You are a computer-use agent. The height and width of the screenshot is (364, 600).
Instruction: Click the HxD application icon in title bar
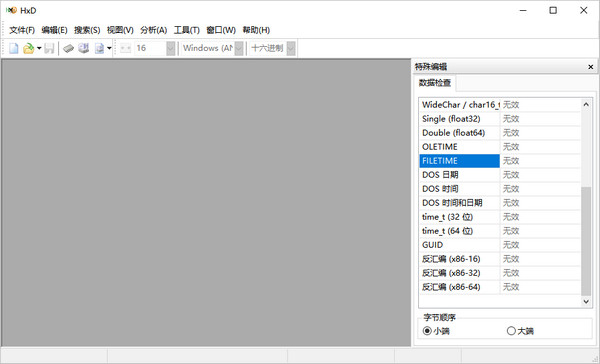point(11,10)
